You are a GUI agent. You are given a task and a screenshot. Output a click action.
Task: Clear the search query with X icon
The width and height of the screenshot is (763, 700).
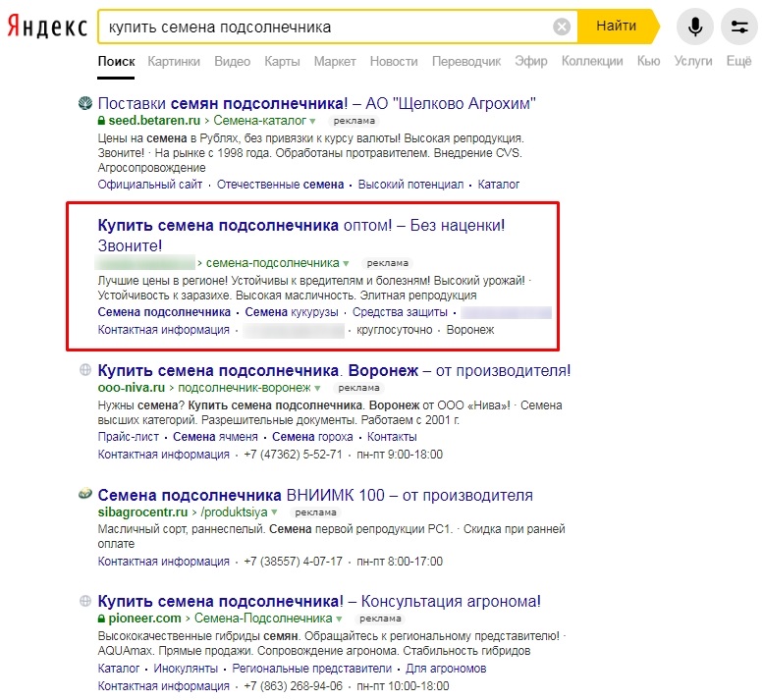562,27
